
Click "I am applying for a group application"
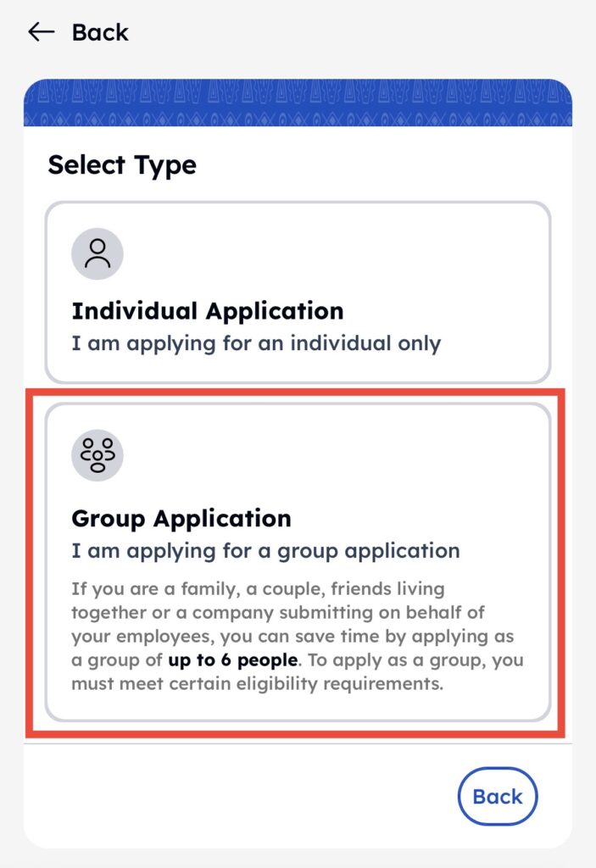tap(265, 550)
